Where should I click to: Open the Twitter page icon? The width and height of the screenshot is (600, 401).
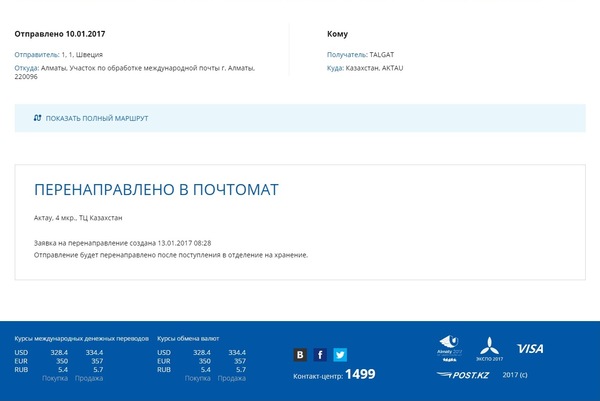point(340,354)
